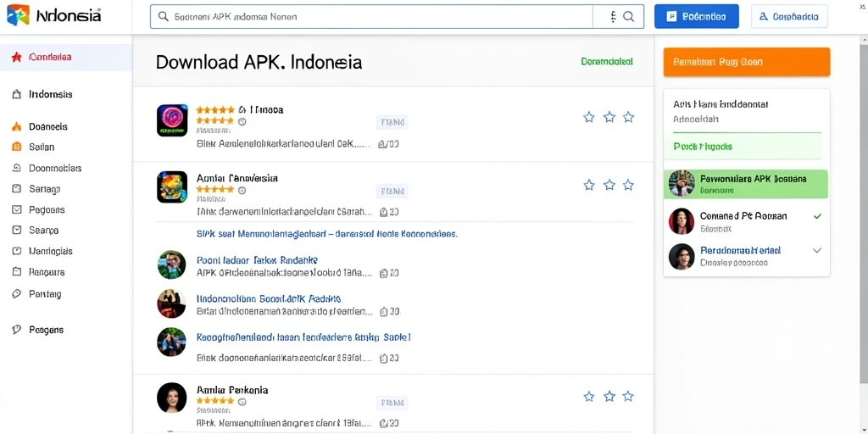Click the Aamlar Parkonia app title

(232, 390)
